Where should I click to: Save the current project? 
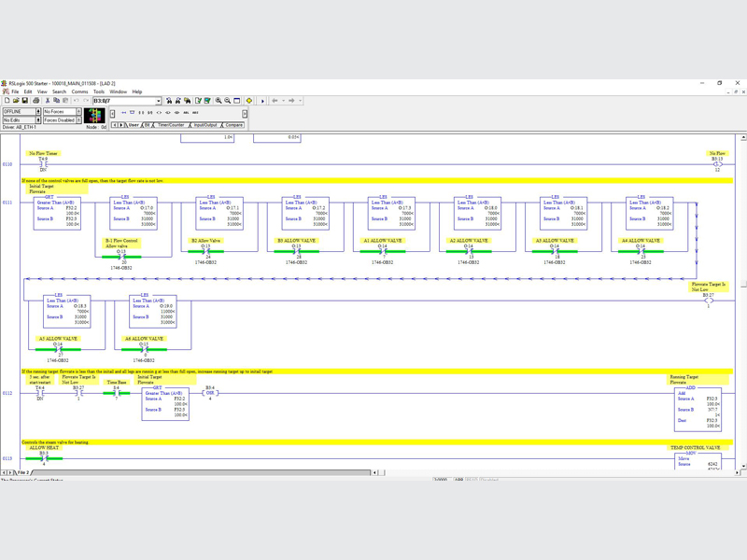click(x=25, y=101)
